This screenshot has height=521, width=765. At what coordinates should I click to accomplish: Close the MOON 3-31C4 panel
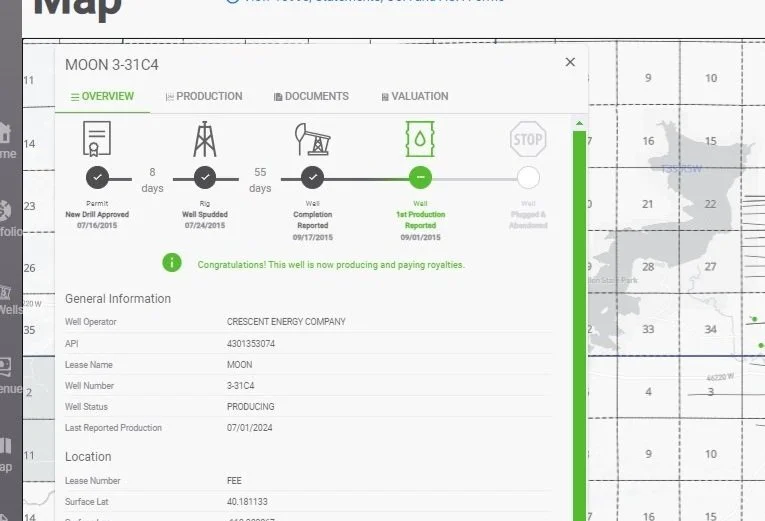(x=570, y=62)
